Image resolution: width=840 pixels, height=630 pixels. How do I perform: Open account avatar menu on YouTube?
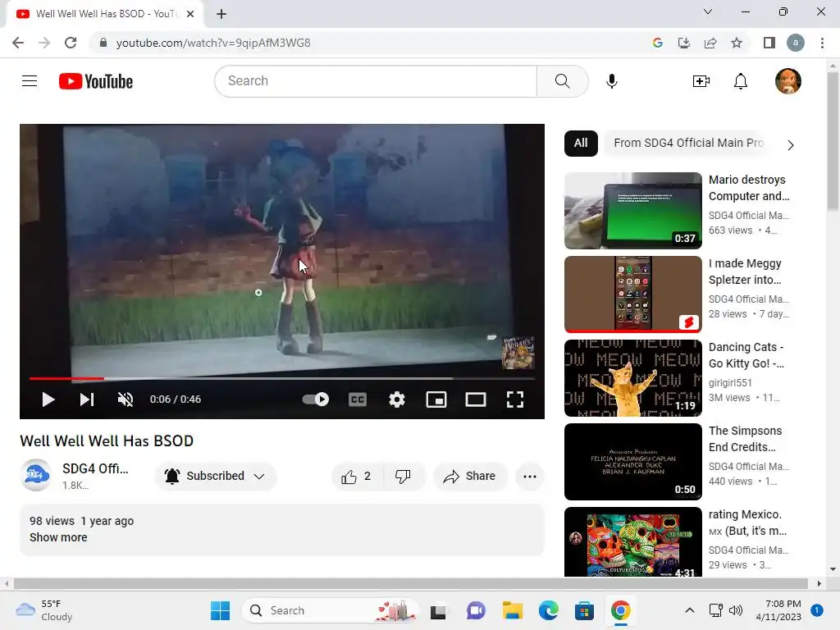(x=787, y=81)
